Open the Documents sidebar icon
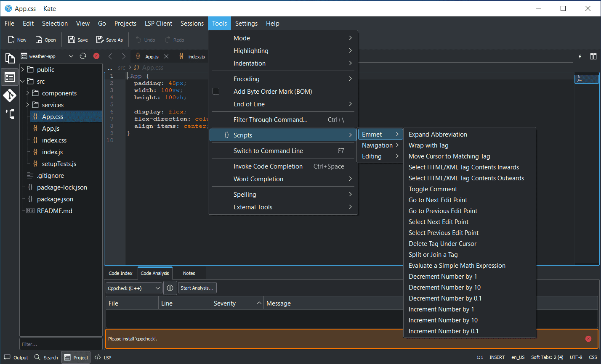 [9, 58]
